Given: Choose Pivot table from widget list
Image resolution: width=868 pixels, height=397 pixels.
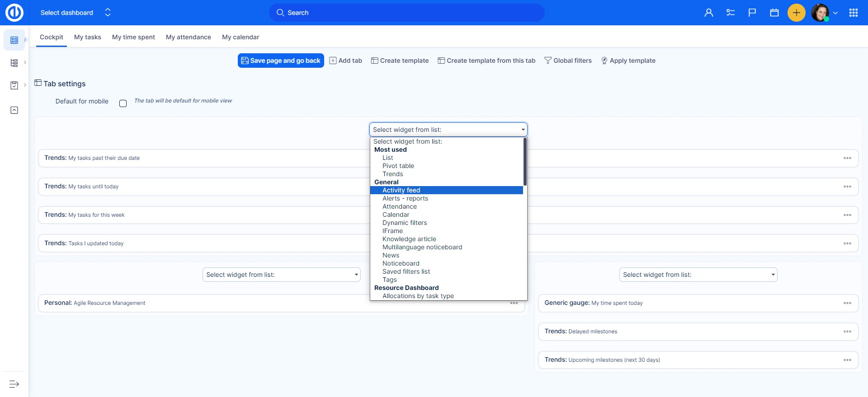Looking at the screenshot, I should (x=398, y=166).
